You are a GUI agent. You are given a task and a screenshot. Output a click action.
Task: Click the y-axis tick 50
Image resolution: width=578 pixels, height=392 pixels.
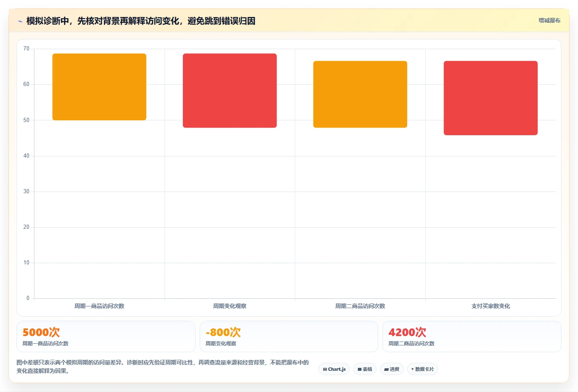tap(26, 120)
